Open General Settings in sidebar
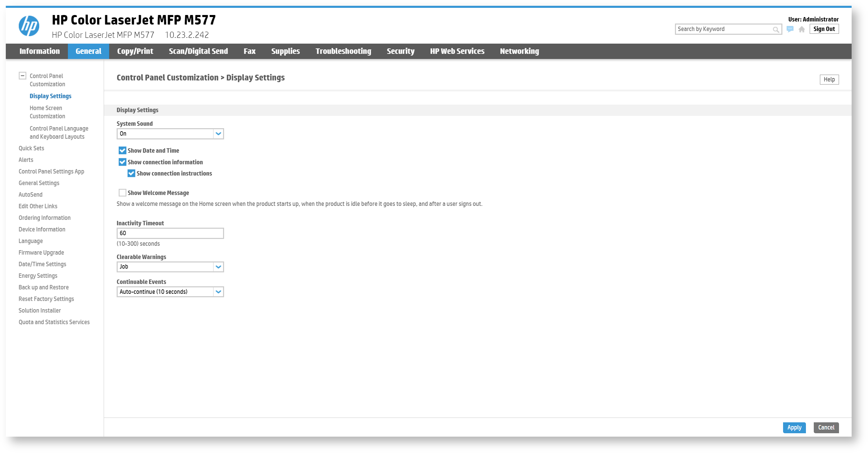This screenshot has height=453, width=868. (39, 183)
